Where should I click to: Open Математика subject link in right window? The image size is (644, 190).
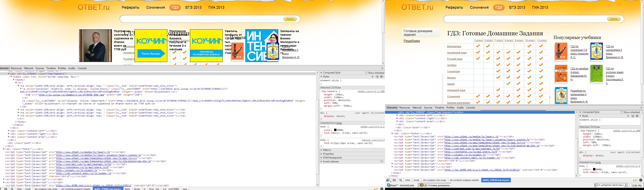pos(454,46)
